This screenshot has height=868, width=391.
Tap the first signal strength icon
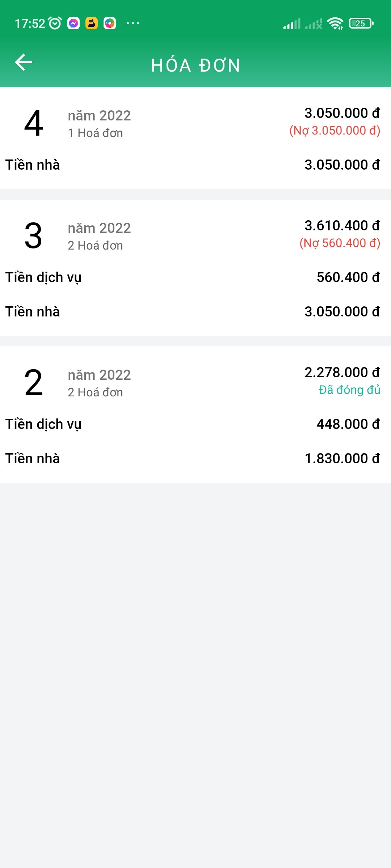click(x=292, y=24)
